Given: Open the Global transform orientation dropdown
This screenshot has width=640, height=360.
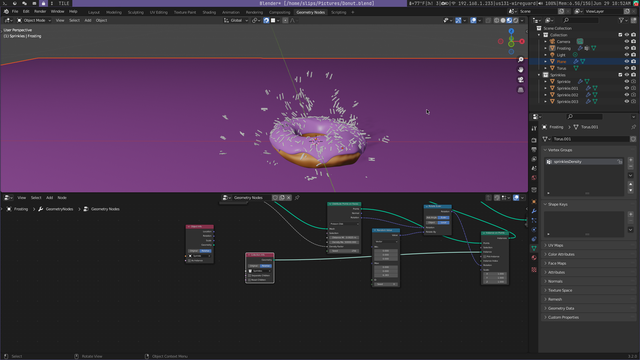Looking at the screenshot, I should [x=236, y=20].
